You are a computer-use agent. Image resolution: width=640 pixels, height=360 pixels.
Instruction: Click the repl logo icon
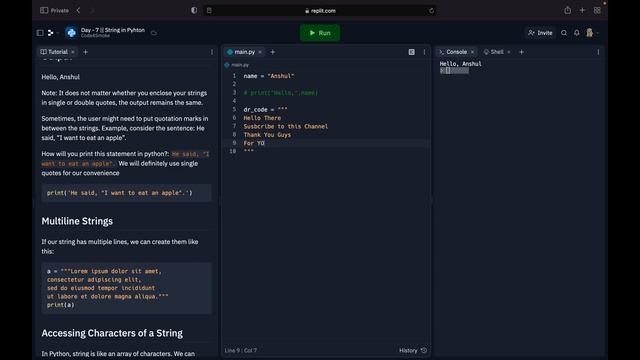71,33
